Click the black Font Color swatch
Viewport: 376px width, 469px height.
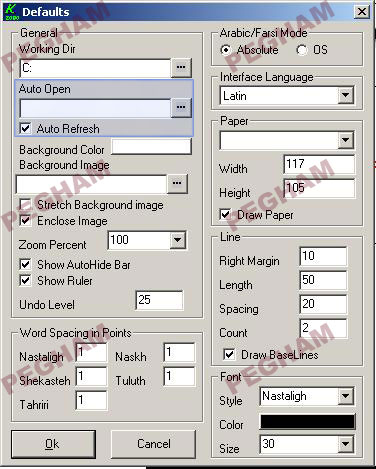307,422
